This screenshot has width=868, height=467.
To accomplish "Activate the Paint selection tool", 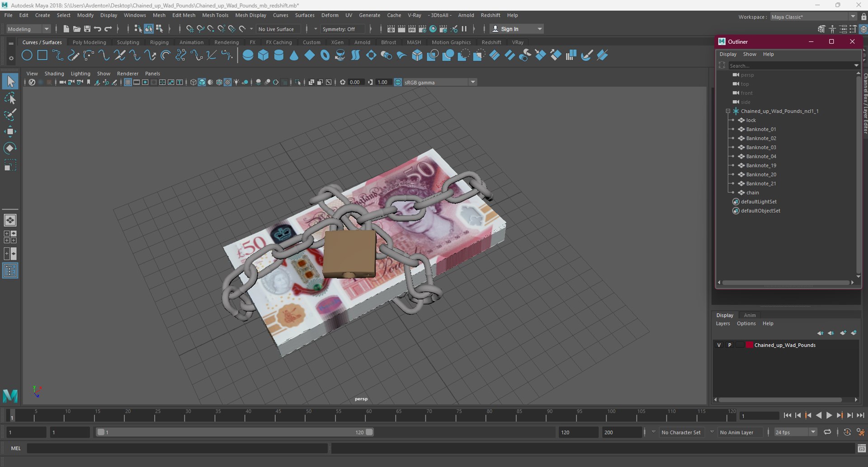I will [10, 115].
